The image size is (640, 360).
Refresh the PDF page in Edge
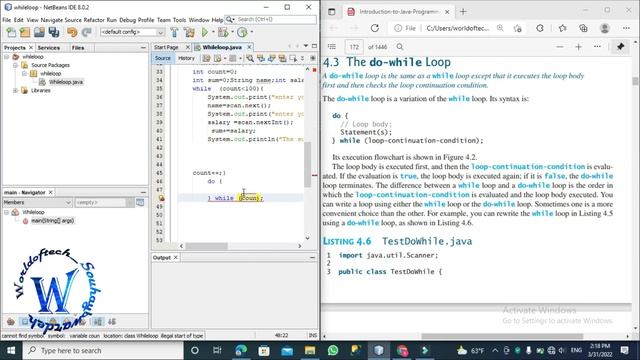[375, 28]
